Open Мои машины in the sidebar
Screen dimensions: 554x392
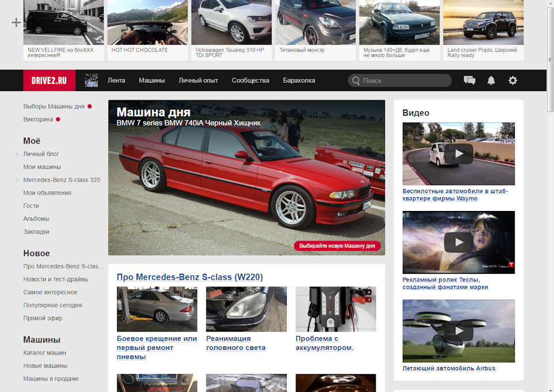point(42,167)
